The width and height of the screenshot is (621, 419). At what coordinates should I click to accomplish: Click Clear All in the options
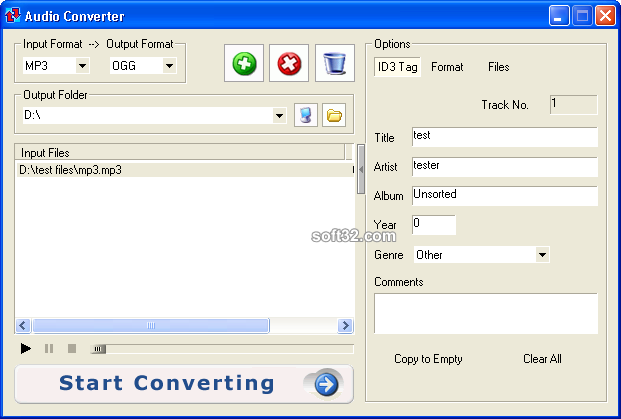pos(542,359)
